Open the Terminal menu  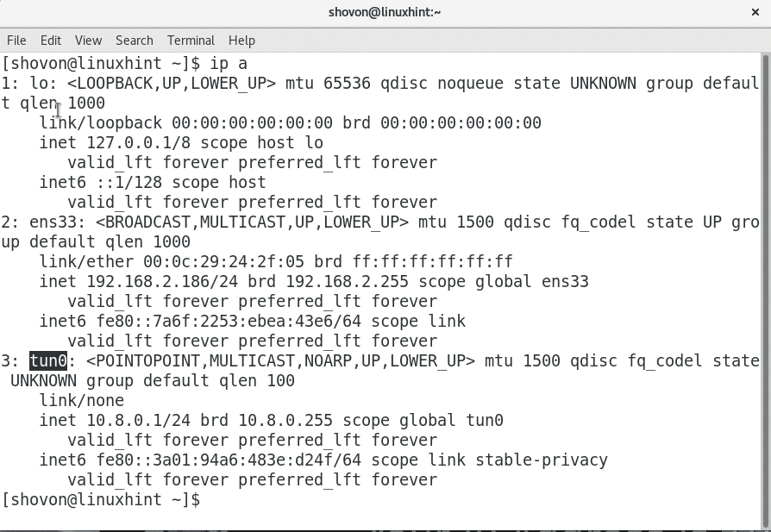(x=191, y=41)
